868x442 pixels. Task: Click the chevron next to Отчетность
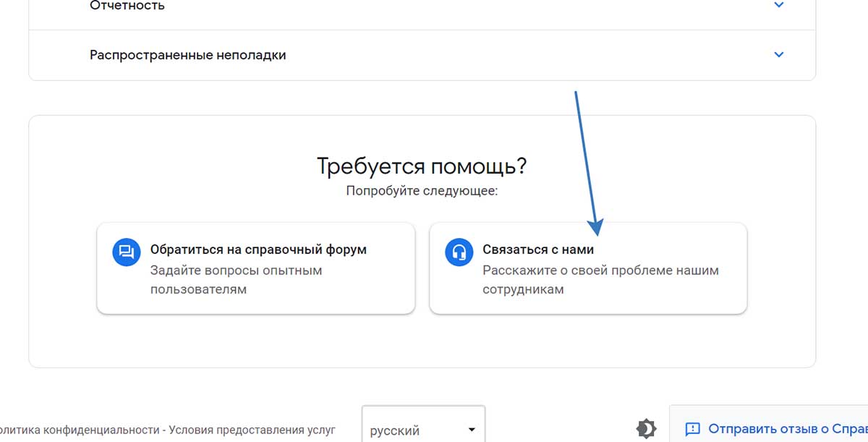779,5
